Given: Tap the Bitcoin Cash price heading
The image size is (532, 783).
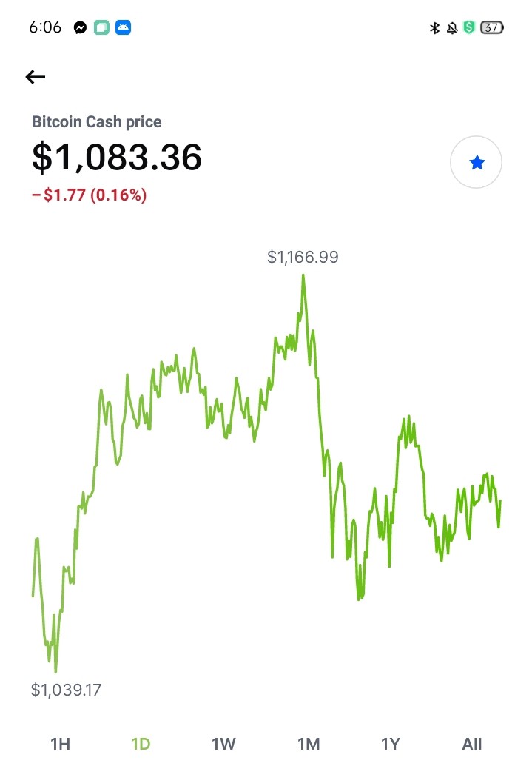Looking at the screenshot, I should pyautogui.click(x=96, y=122).
